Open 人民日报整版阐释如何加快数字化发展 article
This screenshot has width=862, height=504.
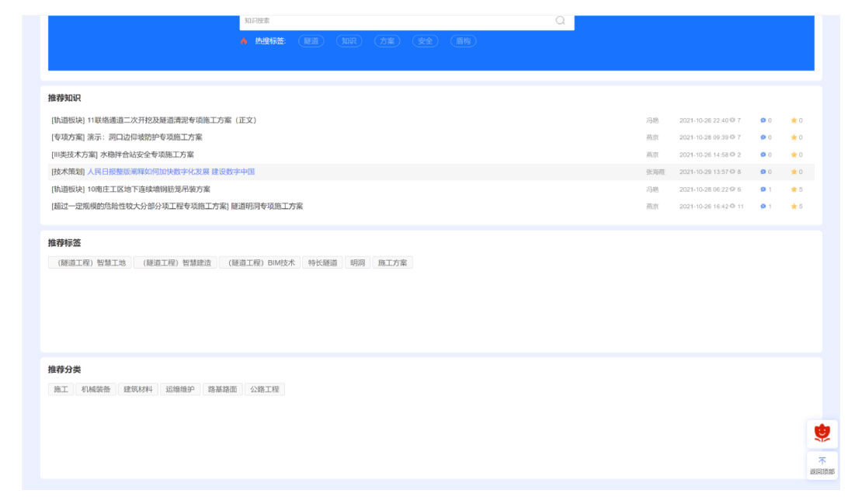(171, 172)
